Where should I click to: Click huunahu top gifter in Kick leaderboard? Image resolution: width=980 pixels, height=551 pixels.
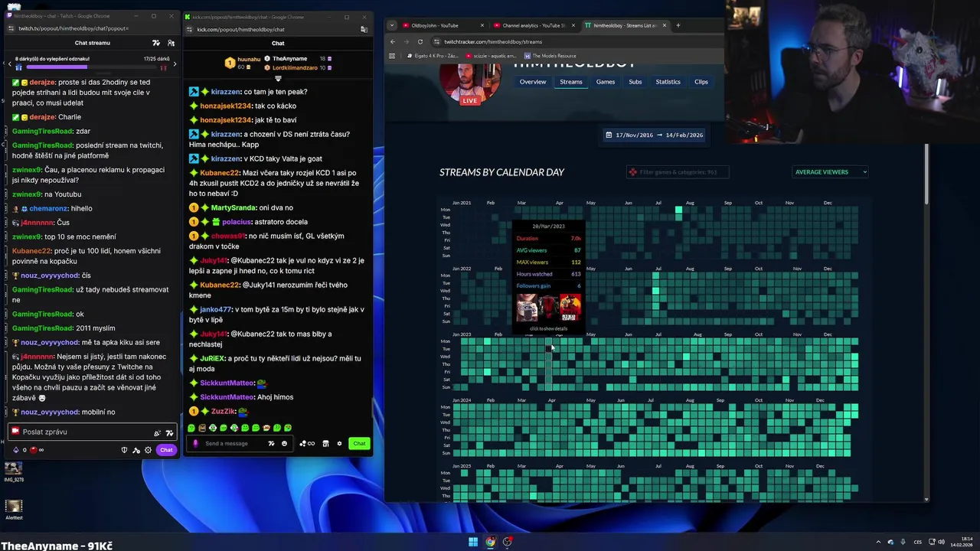point(243,63)
